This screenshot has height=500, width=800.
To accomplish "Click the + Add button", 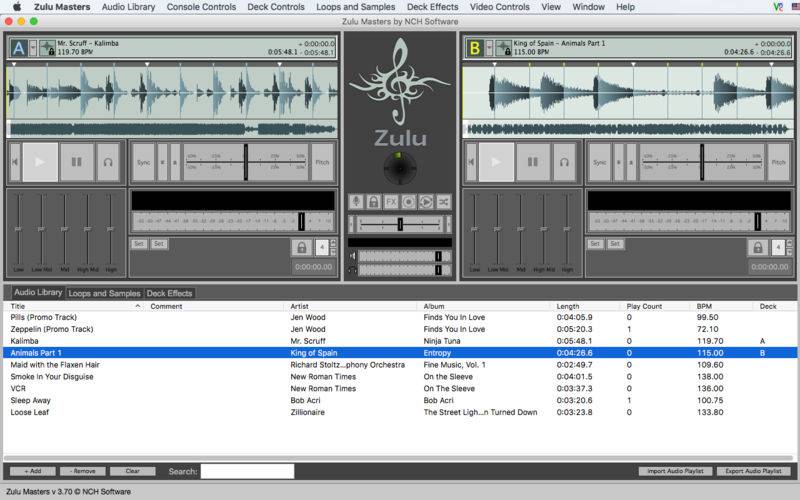I will coord(33,471).
